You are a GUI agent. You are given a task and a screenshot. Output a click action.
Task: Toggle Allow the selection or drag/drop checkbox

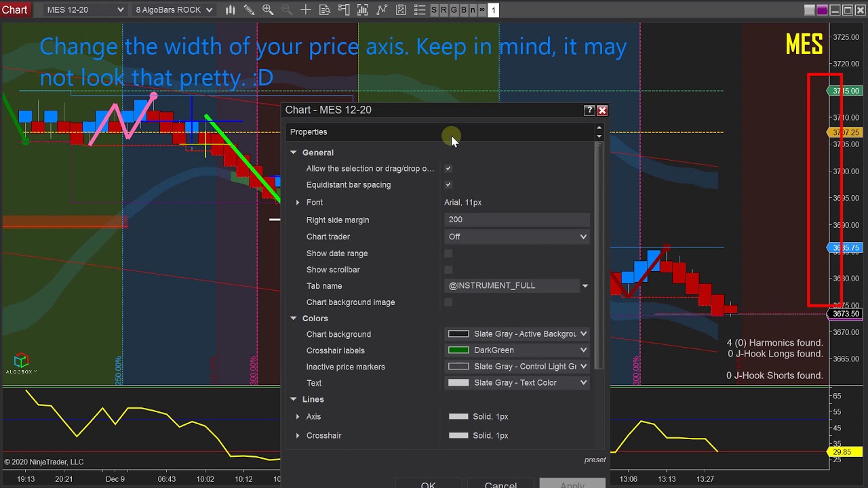(x=448, y=168)
